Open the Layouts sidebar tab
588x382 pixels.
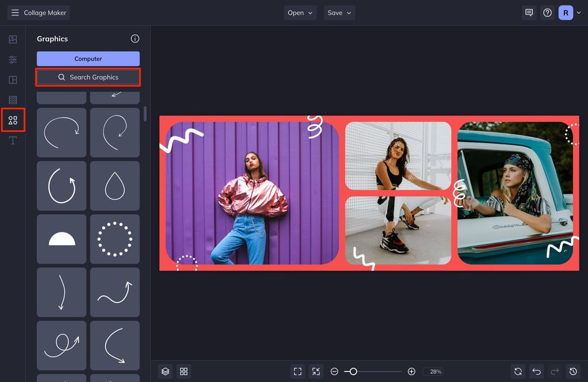tap(12, 80)
